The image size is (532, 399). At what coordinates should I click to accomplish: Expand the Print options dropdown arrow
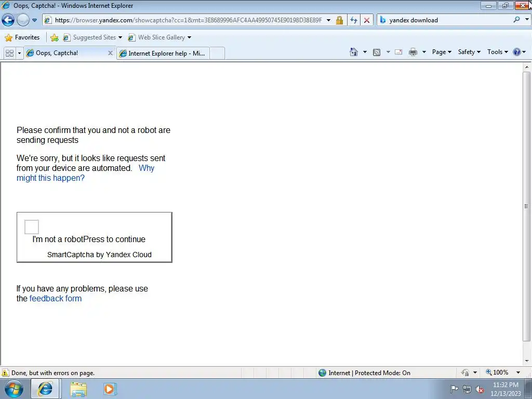(424, 52)
